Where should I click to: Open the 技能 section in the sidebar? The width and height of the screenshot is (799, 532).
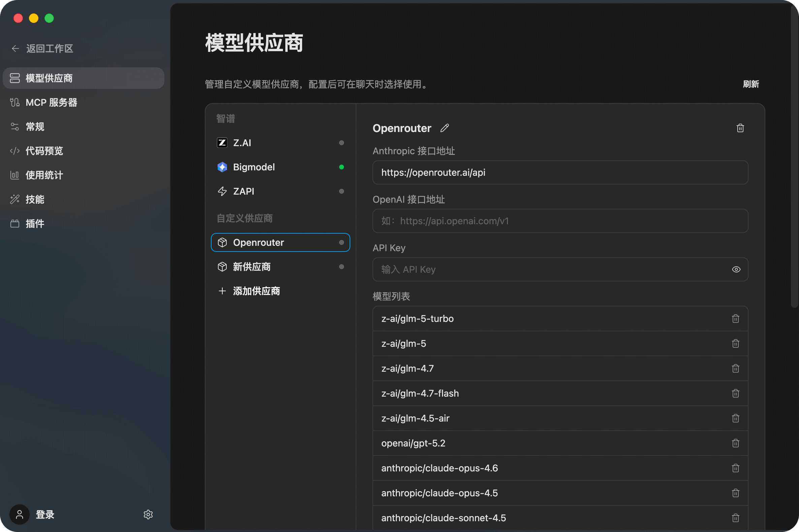(35, 199)
